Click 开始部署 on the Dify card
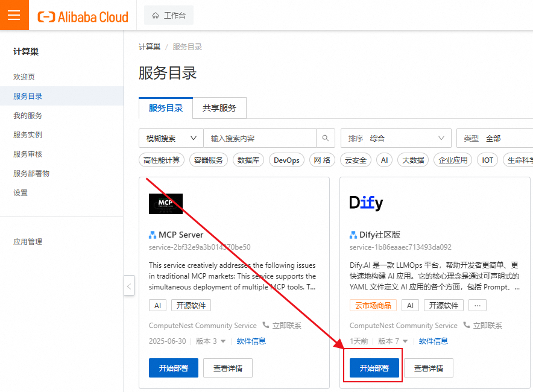Image resolution: width=533 pixels, height=392 pixels. [x=373, y=367]
